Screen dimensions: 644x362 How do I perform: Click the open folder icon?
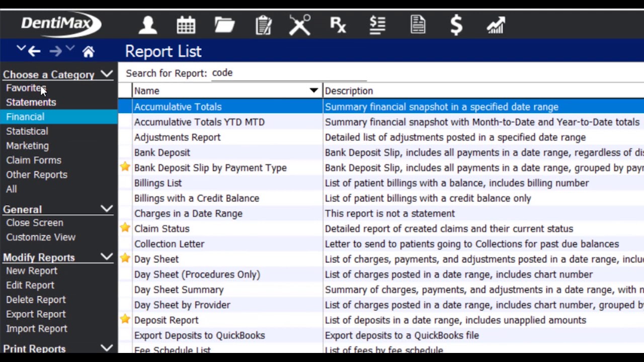[224, 25]
